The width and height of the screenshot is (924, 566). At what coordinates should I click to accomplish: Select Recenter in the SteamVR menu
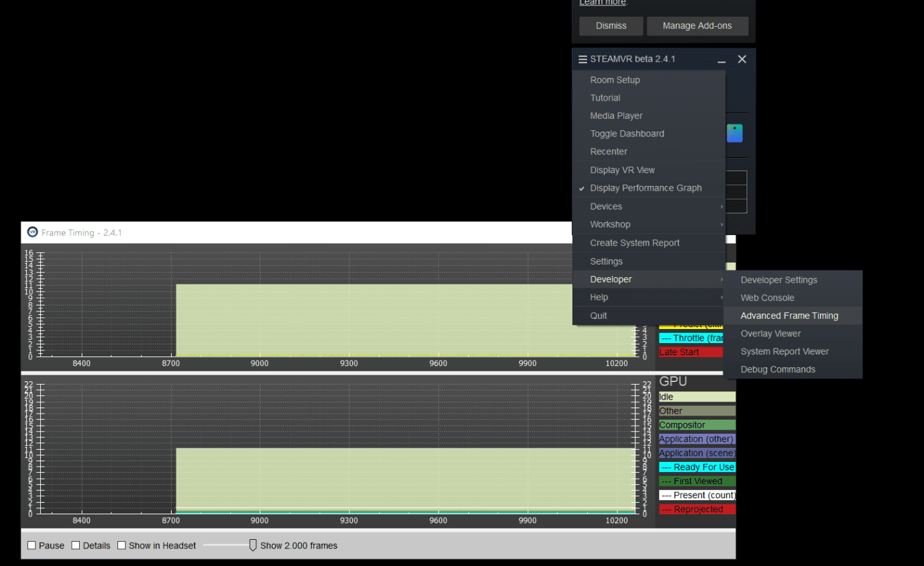click(648, 152)
